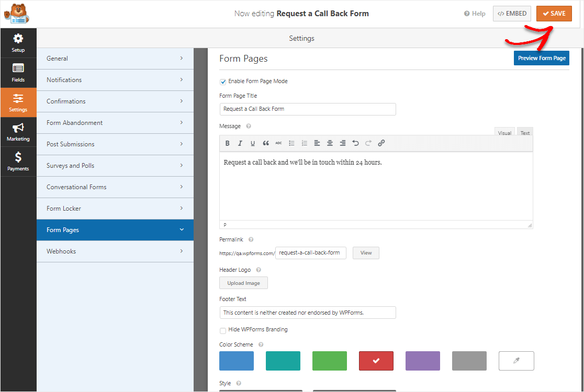Select the Settings sliders icon
This screenshot has height=392, width=584.
click(x=18, y=102)
